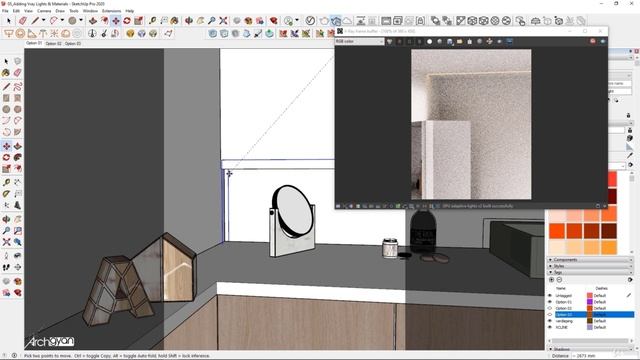Click the Name column header in Tags

561,288
